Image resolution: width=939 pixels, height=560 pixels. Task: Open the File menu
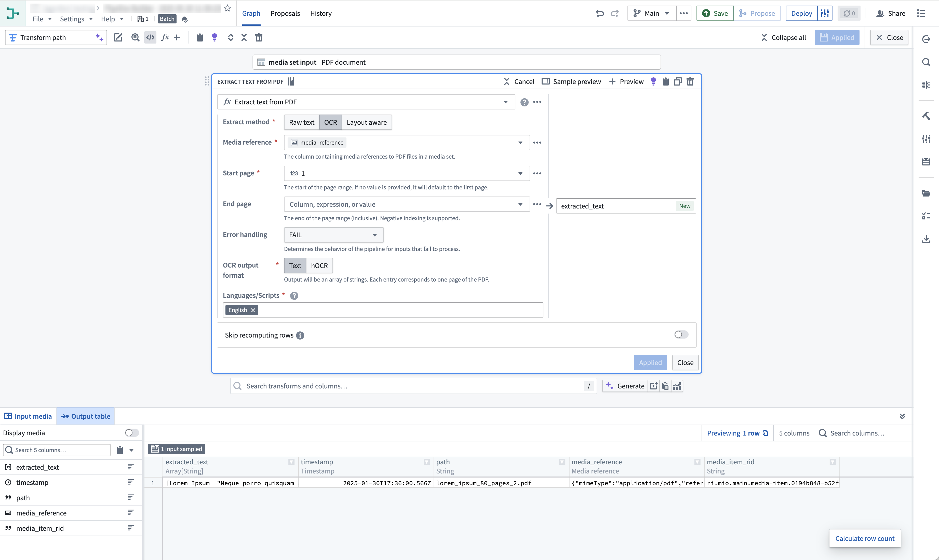(42, 19)
